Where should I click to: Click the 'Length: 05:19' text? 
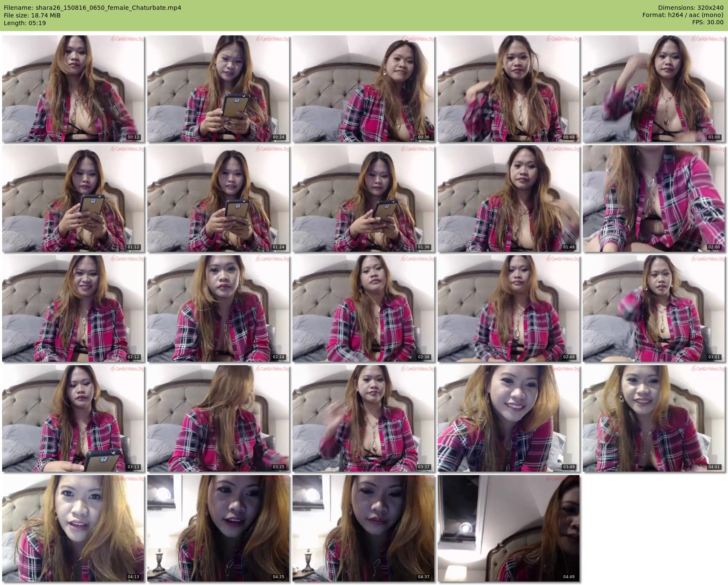pyautogui.click(x=25, y=23)
